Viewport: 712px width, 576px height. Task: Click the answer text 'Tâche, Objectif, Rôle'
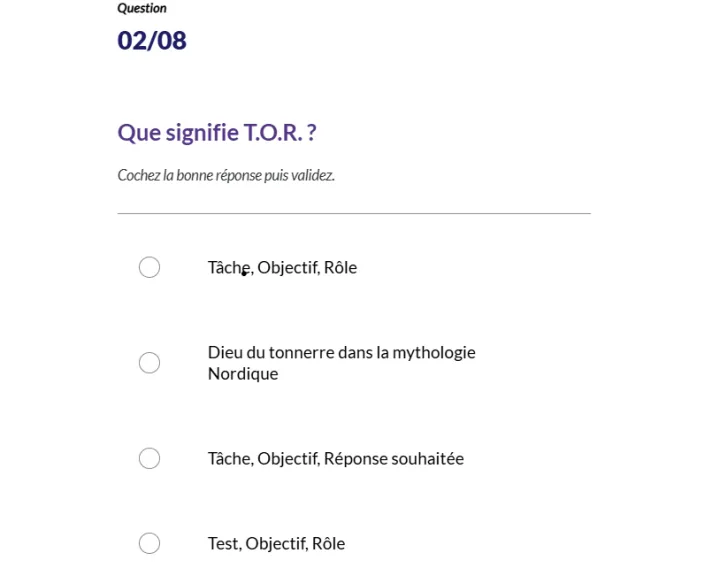point(282,267)
